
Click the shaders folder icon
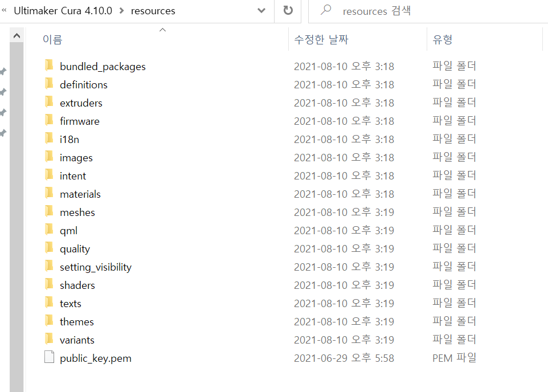[50, 284]
